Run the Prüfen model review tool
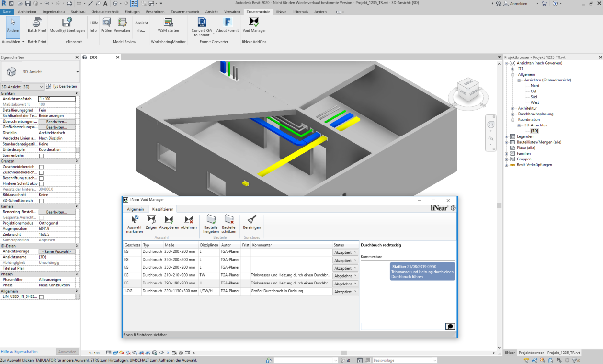This screenshot has height=364, width=603. [106, 25]
